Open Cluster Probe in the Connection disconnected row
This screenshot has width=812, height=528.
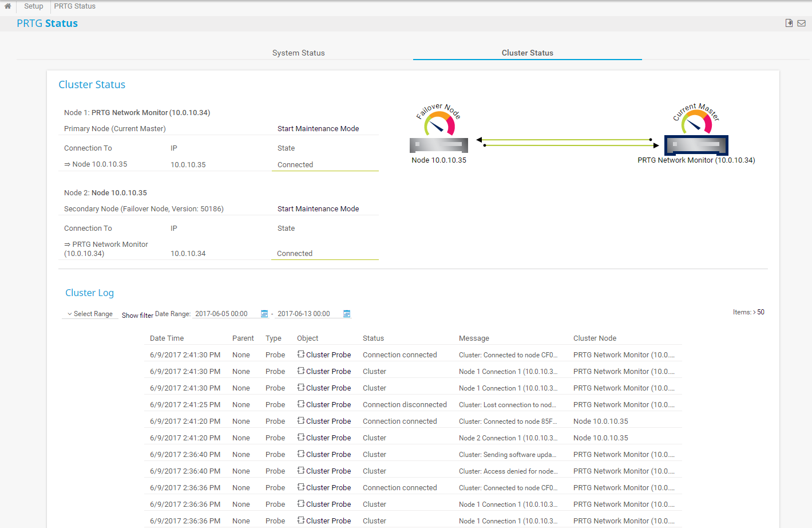tap(328, 404)
